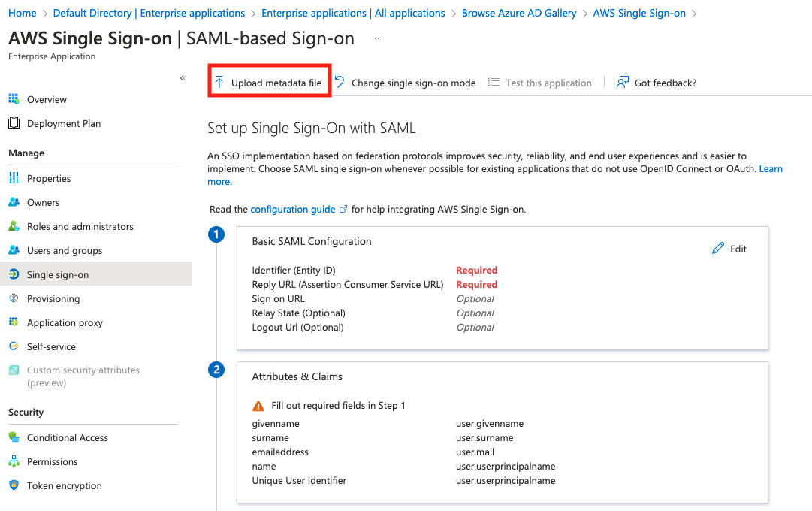Click the Owners people icon
This screenshot has width=812, height=511.
[14, 202]
